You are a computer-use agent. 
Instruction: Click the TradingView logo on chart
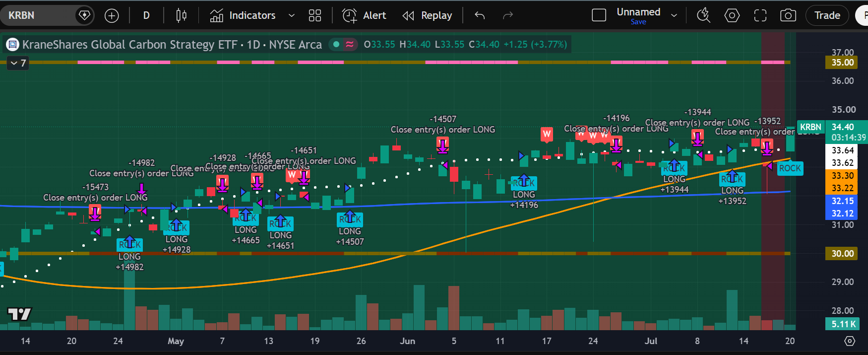click(19, 314)
